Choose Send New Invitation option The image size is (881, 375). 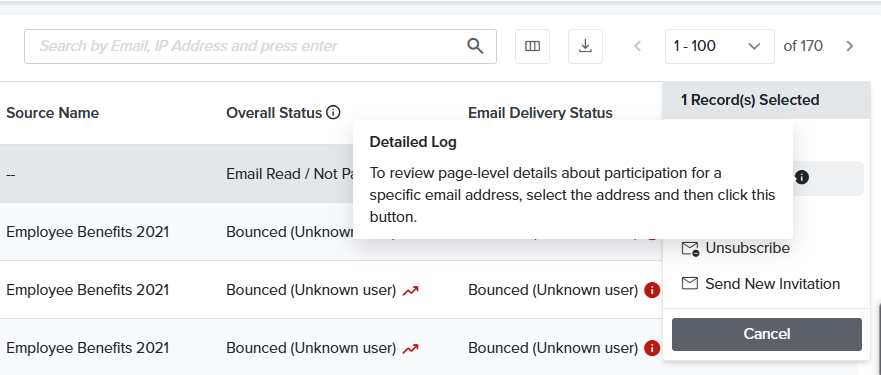pos(761,284)
